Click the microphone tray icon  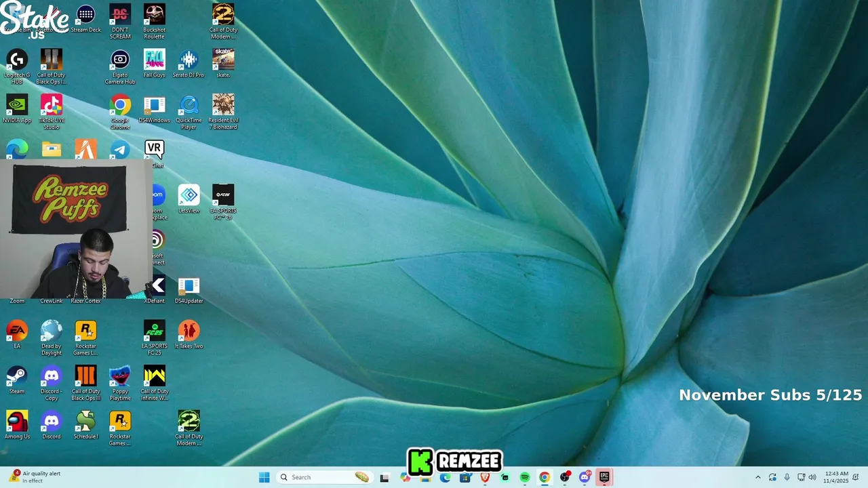point(787,477)
